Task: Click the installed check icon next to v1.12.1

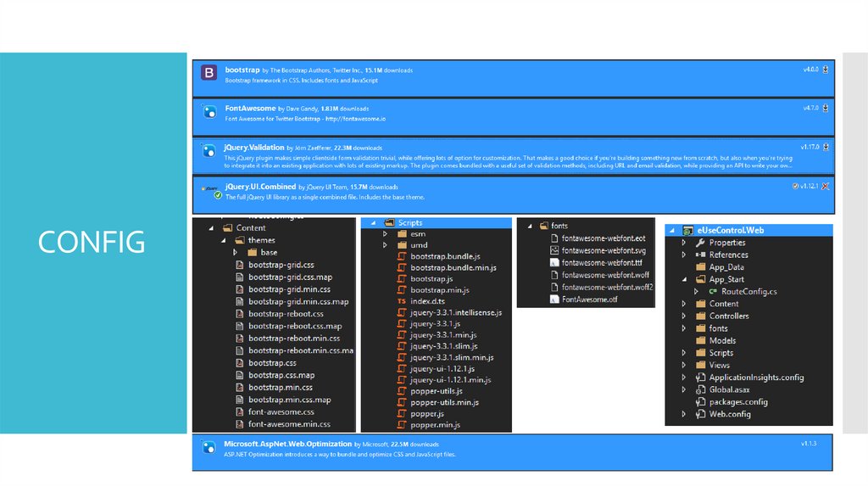Action: pyautogui.click(x=795, y=186)
